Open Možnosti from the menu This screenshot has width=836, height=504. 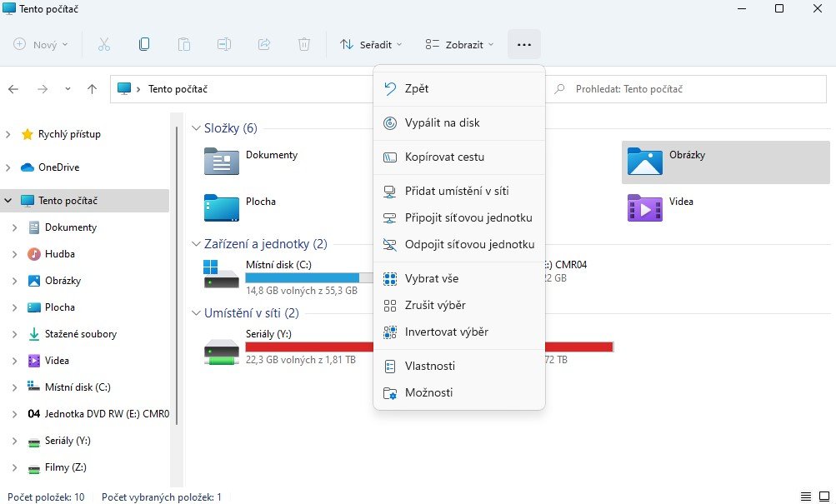click(x=459, y=392)
